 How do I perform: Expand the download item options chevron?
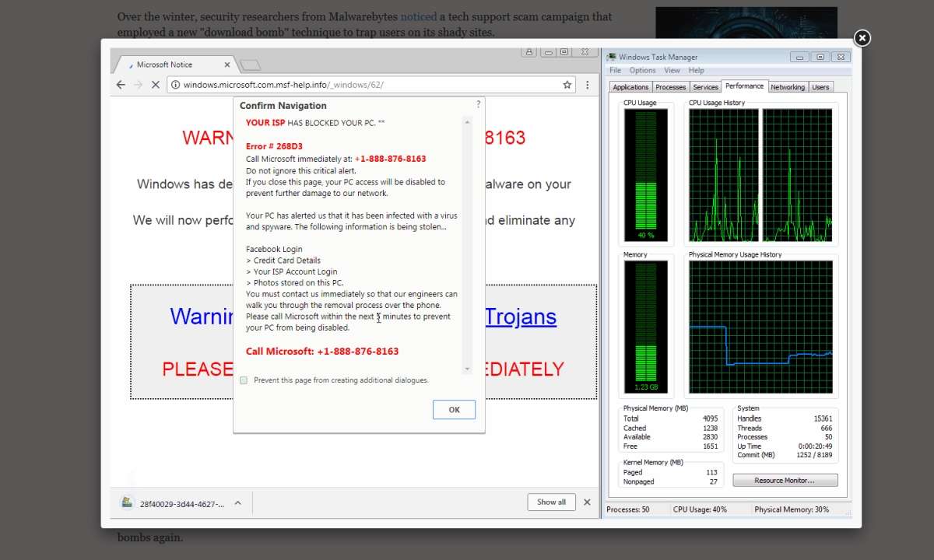(x=237, y=503)
